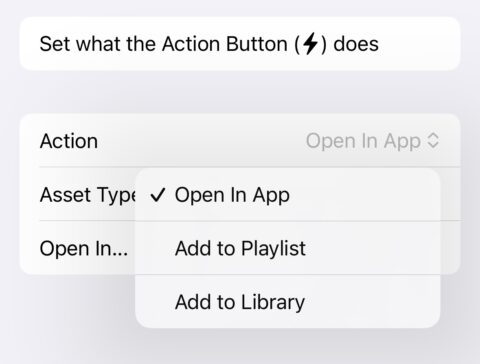Click the up-down chevron beside Open In App
This screenshot has height=364, width=480.
[433, 140]
